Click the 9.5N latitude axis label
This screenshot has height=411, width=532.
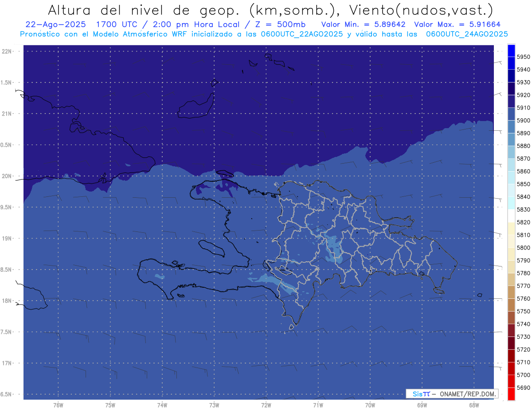click(7, 207)
